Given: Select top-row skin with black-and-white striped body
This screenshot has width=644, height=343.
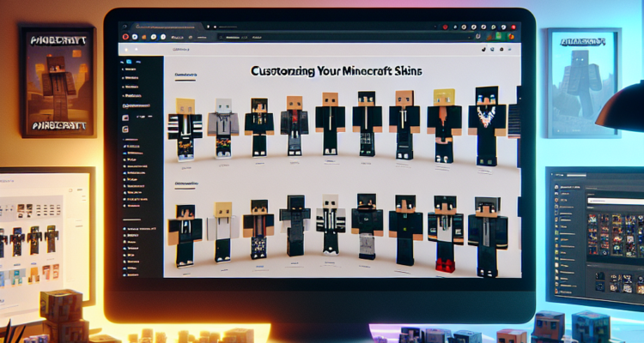Looking at the screenshot, I should [x=185, y=129].
